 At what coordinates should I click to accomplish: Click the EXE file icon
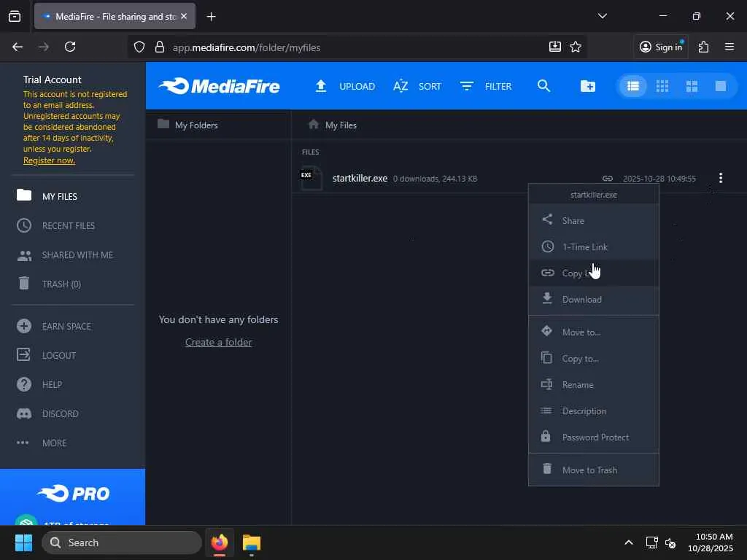[x=311, y=179]
